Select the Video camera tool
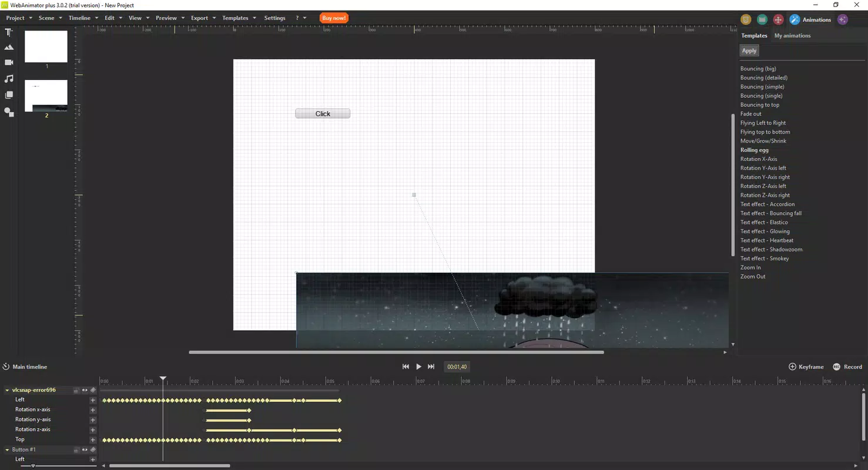Viewport: 868px width, 470px height. point(9,62)
